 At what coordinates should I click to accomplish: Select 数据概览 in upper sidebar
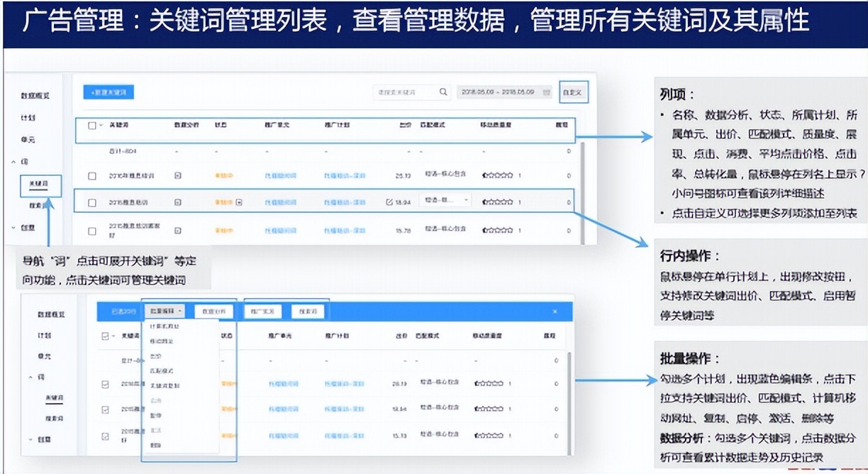point(35,96)
